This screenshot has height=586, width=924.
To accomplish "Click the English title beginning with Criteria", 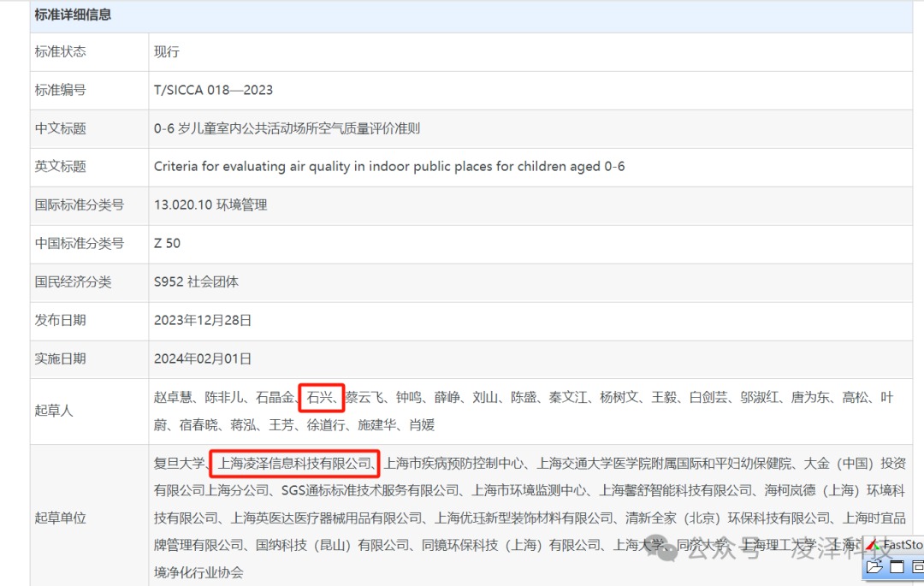I will pos(389,166).
